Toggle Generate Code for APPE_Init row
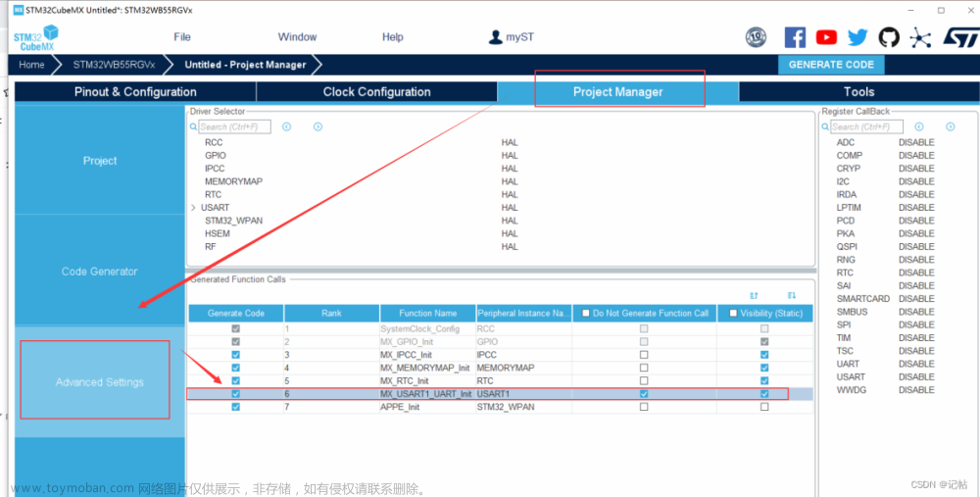Viewport: 980px width, 497px height. click(235, 407)
